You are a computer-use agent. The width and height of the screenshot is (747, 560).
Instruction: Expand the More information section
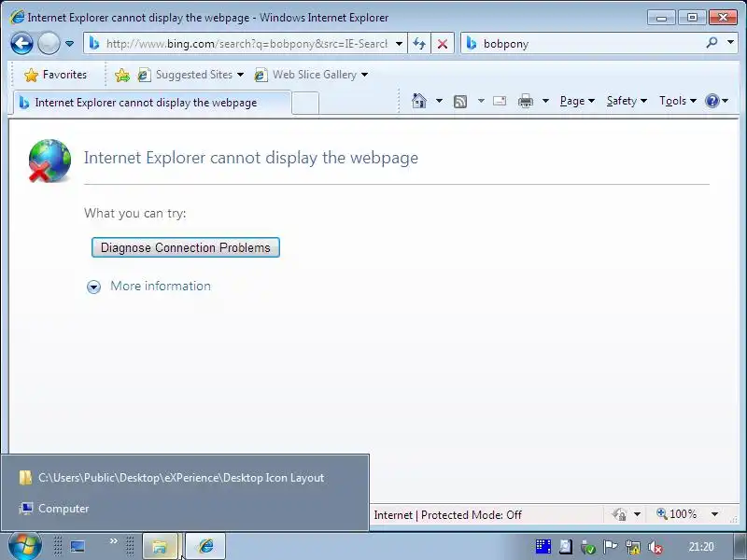(x=148, y=287)
